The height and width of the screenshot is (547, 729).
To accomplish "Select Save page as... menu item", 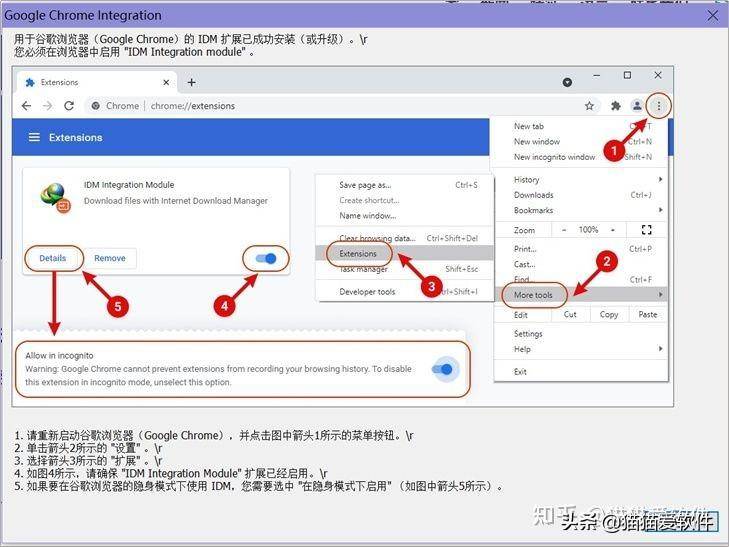I will pyautogui.click(x=404, y=185).
